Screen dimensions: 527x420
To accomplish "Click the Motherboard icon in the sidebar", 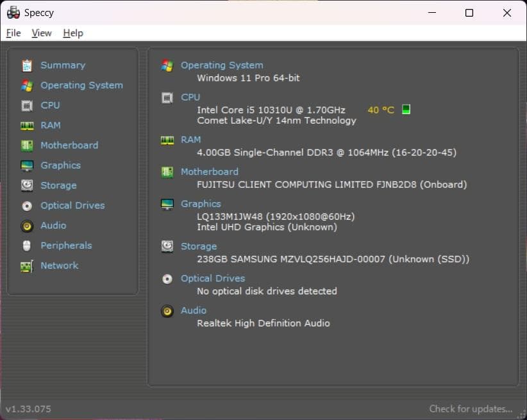I will [27, 145].
